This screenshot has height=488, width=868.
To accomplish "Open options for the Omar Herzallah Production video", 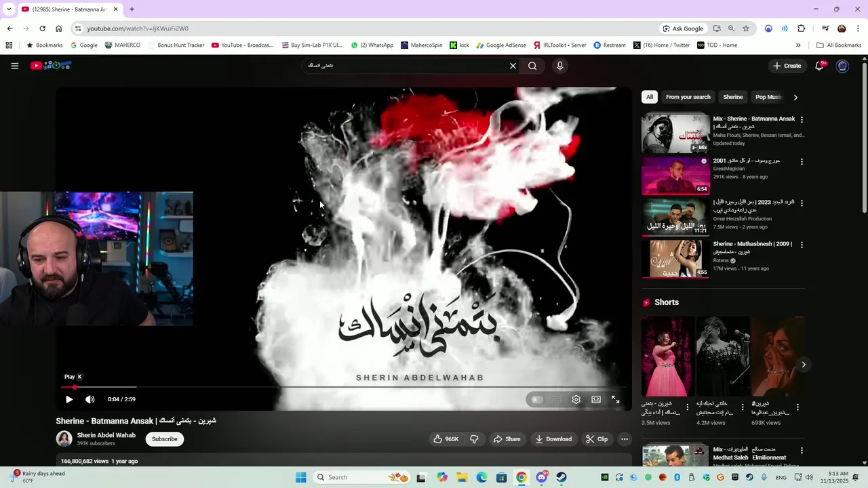I will [802, 203].
